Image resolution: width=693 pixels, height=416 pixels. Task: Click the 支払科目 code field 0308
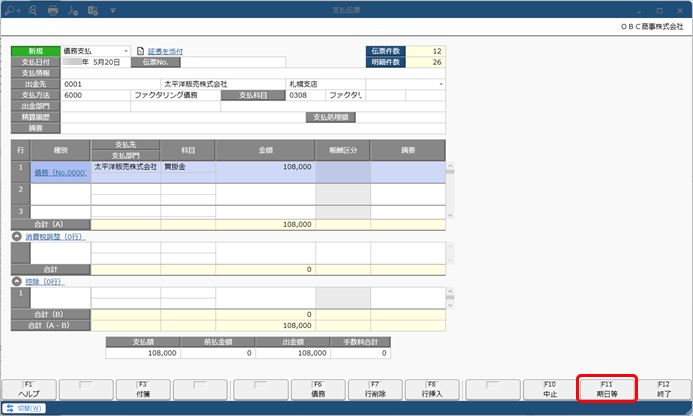[x=305, y=95]
